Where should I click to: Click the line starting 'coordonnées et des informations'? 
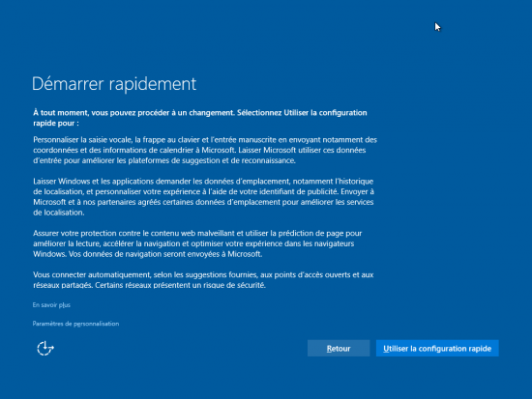[199, 150]
